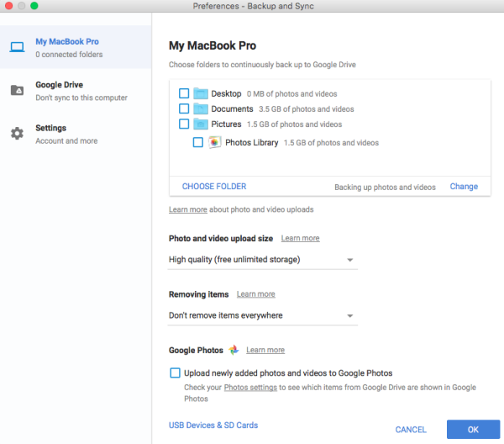
Task: Check the Desktop folder checkbox
Action: coord(184,93)
